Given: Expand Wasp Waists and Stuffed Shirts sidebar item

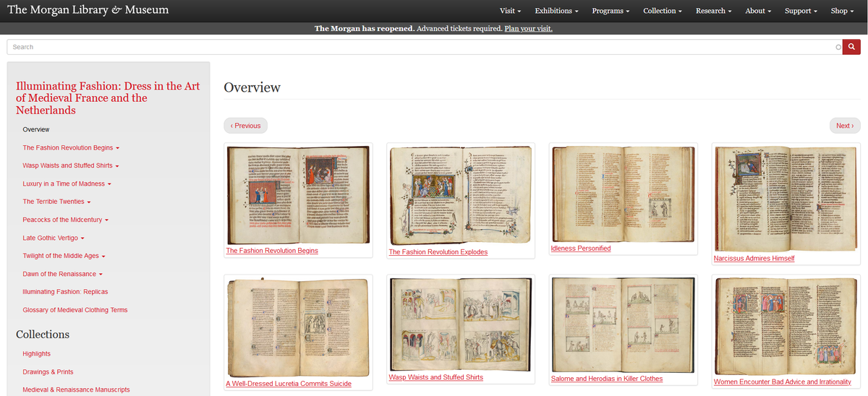Looking at the screenshot, I should click(x=71, y=165).
